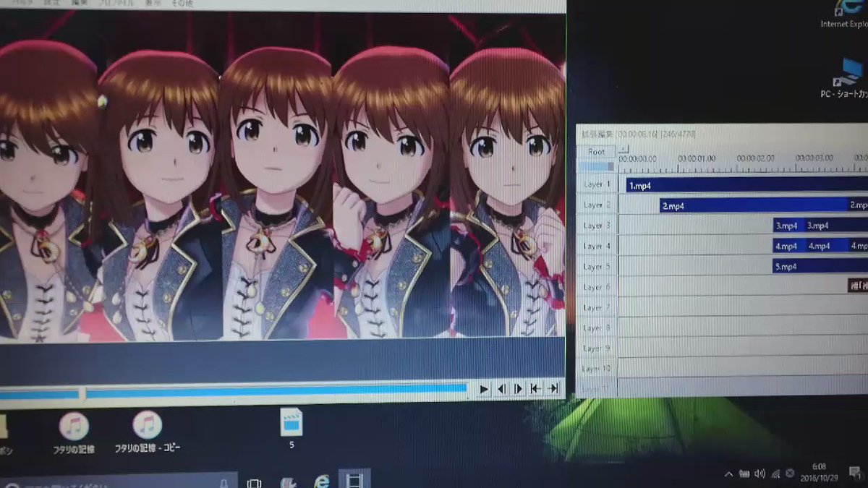This screenshot has height=488, width=868.
Task: Open Task View from the taskbar
Action: [x=255, y=483]
